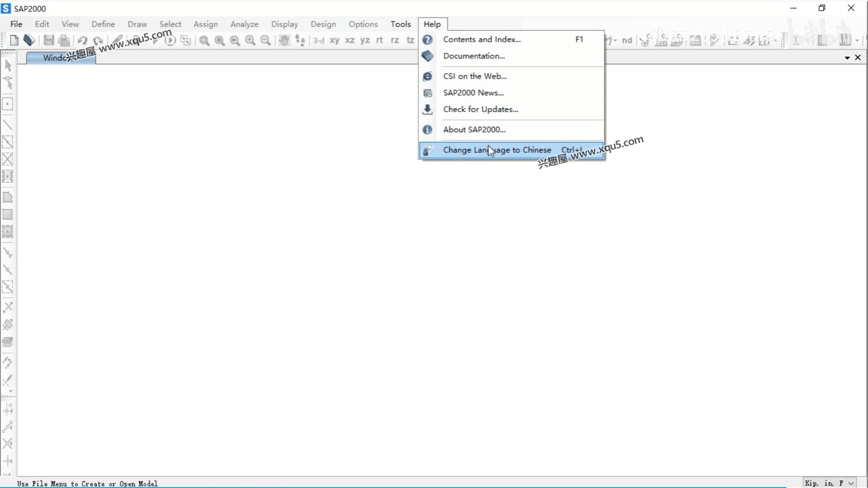Screen dimensions: 868x488
Task: Choose Check for Updates
Action: 512,109
